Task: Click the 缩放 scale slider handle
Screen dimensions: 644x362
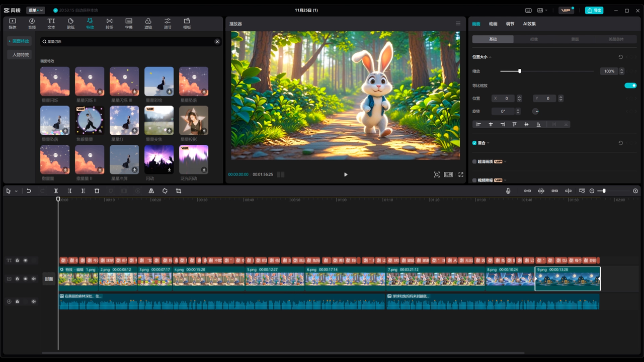Action: click(x=520, y=71)
